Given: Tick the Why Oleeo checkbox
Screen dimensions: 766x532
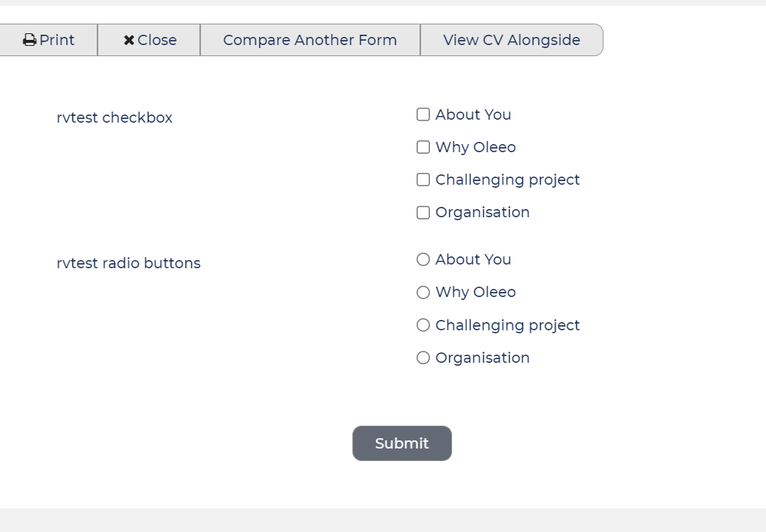Looking at the screenshot, I should point(423,147).
